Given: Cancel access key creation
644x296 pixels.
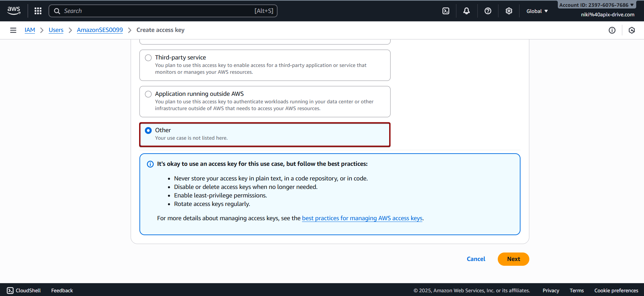Looking at the screenshot, I should (476, 259).
